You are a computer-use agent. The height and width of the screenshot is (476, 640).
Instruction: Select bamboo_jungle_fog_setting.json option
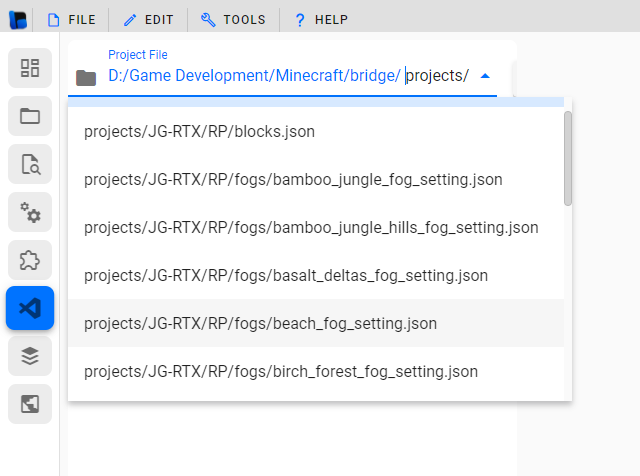coord(316,180)
